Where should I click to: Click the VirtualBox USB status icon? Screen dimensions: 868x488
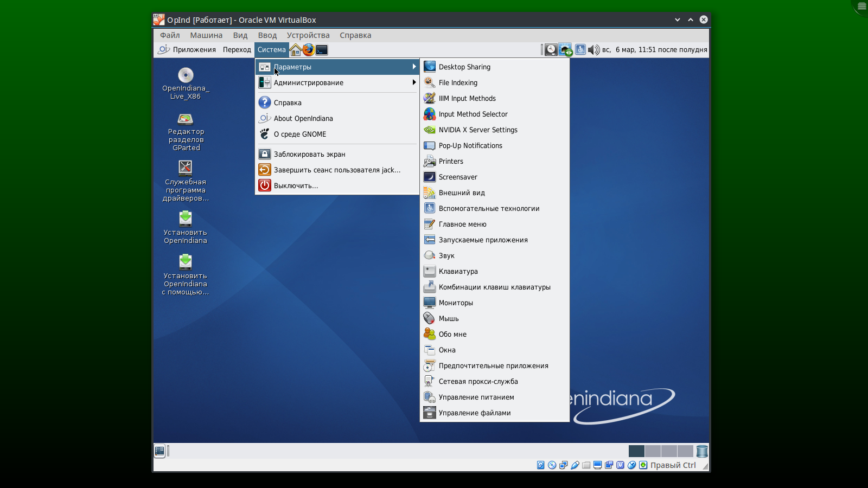(x=575, y=465)
